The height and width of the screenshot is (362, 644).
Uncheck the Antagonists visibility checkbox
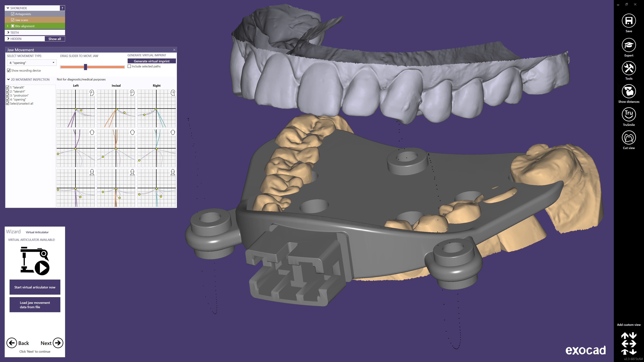click(x=13, y=14)
